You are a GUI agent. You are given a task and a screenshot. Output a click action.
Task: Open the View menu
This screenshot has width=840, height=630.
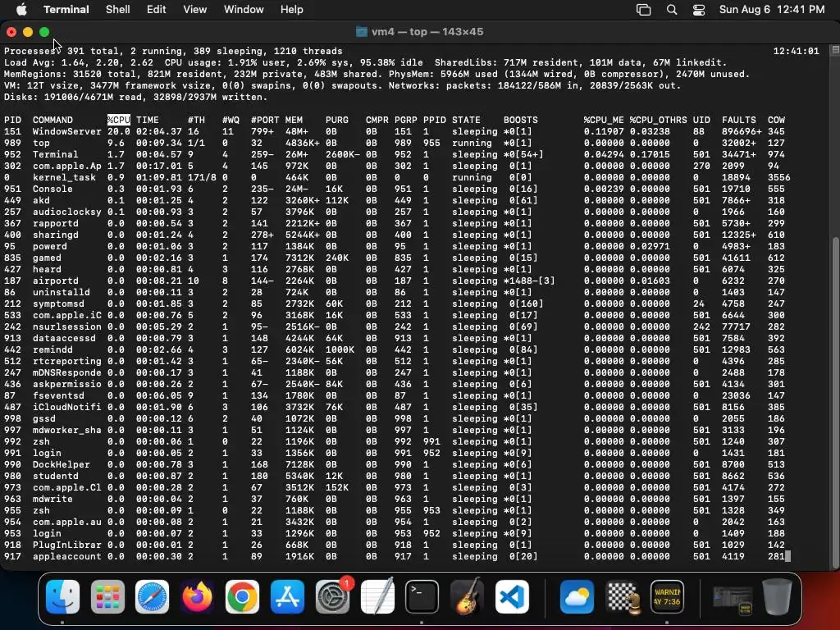tap(194, 10)
